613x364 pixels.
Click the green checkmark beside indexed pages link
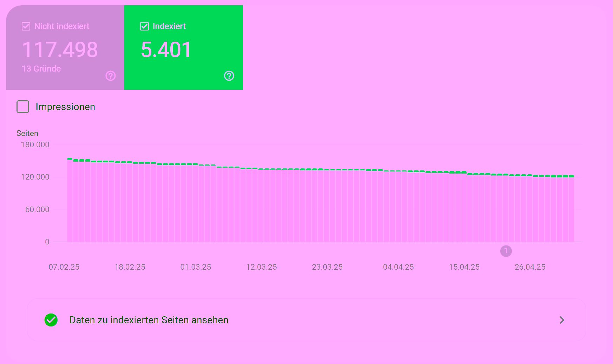[51, 320]
